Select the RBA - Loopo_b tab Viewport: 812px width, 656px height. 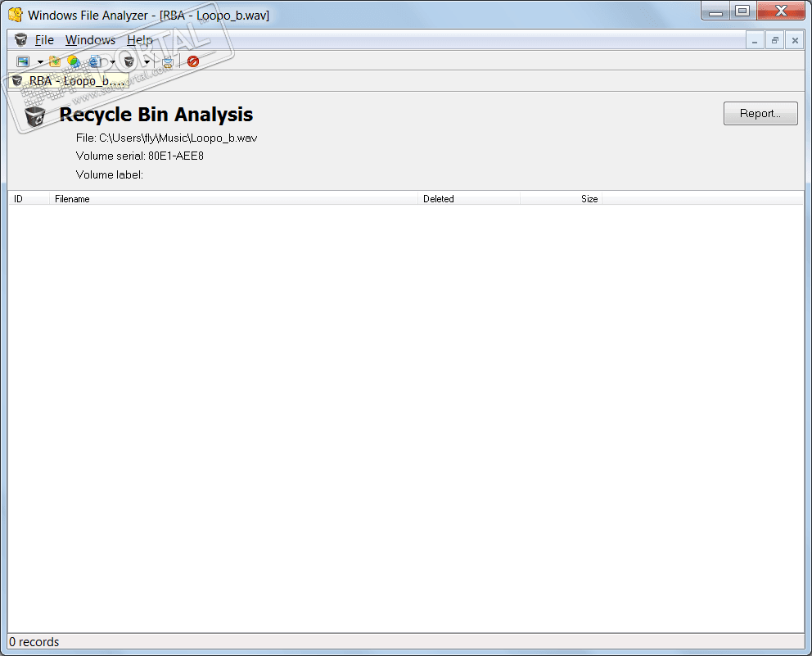click(69, 81)
